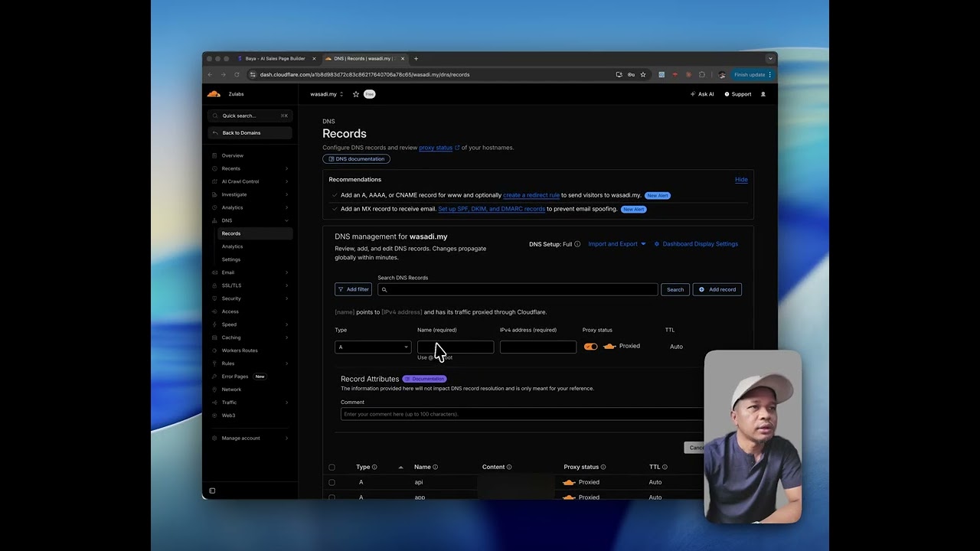980x551 pixels.
Task: Click the record Comment field
Action: 522,414
